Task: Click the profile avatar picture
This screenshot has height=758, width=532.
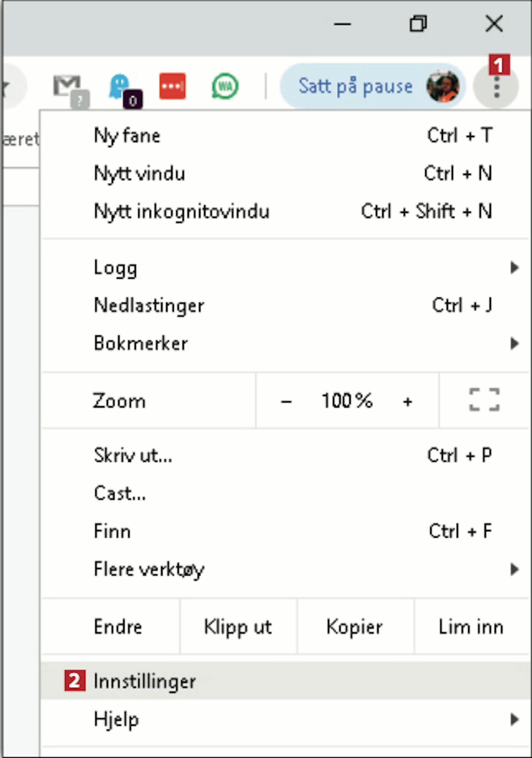Action: [x=443, y=86]
